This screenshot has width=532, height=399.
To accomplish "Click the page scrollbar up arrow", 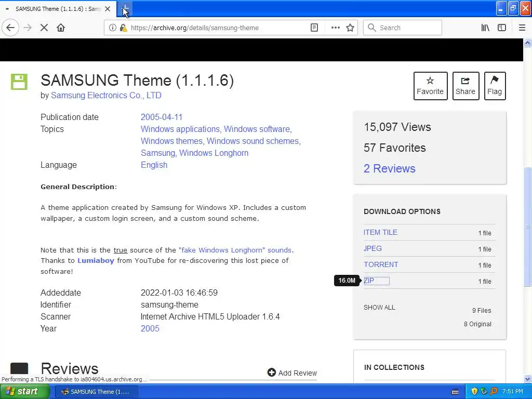I will pos(527,43).
